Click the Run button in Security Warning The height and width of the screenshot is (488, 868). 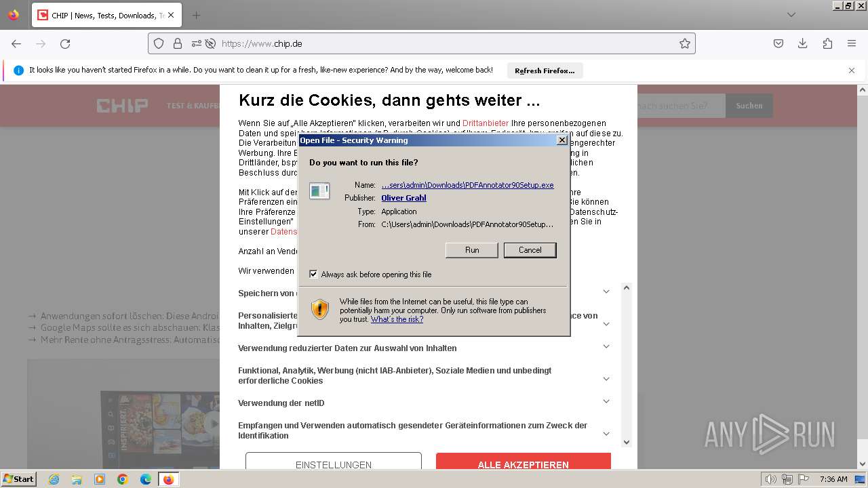click(x=472, y=250)
